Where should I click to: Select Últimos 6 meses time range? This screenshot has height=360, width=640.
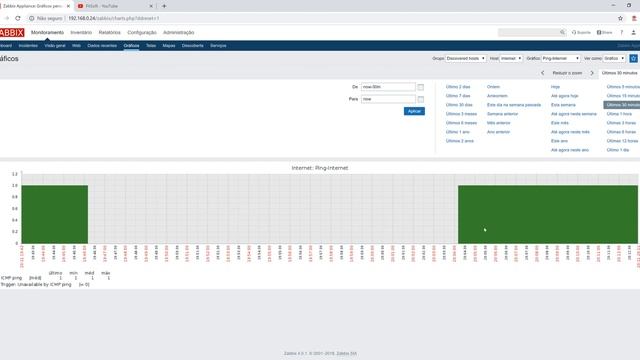pyautogui.click(x=461, y=123)
